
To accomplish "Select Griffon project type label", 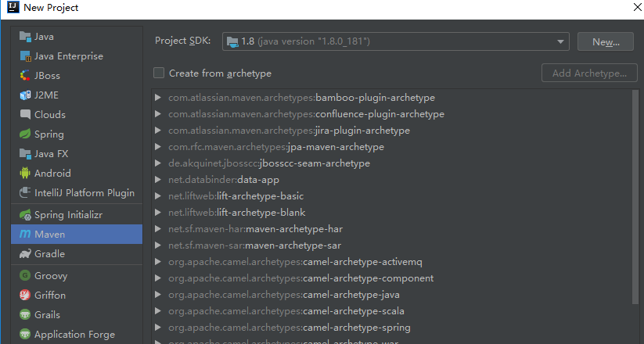I will 50,296.
